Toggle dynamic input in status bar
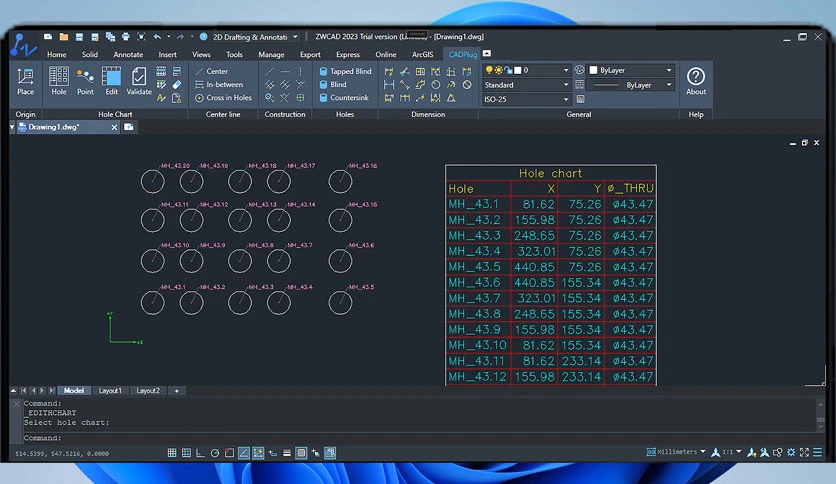This screenshot has width=836, height=484. pos(272,453)
